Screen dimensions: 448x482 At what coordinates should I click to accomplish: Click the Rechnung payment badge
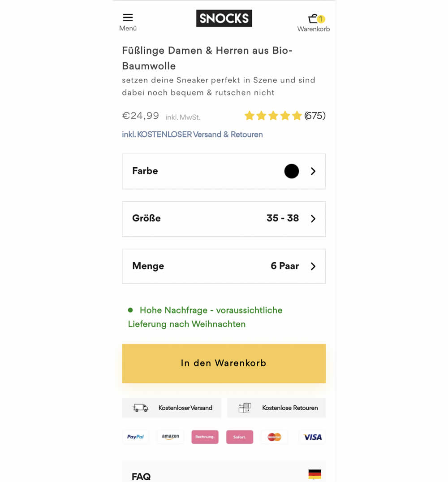coord(205,437)
